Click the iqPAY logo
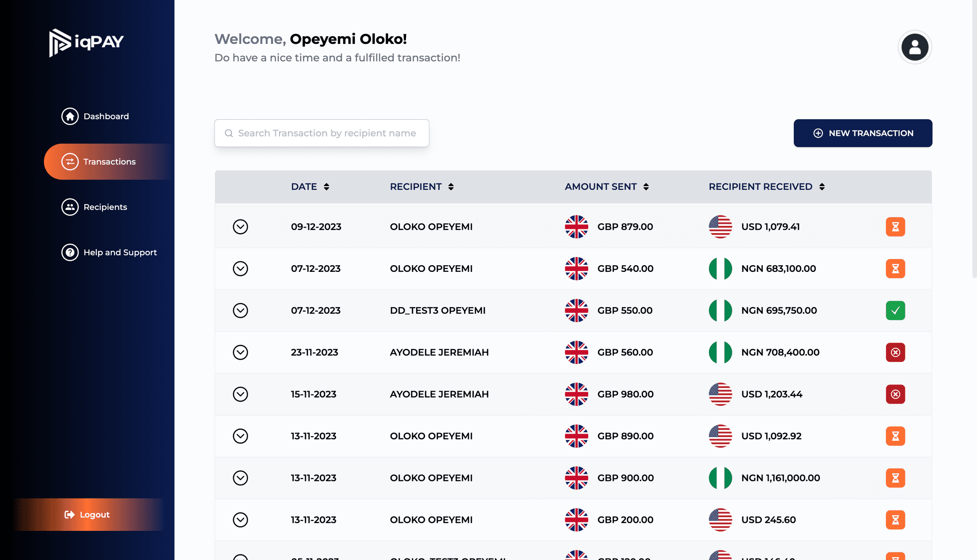This screenshot has width=977, height=560. click(86, 42)
